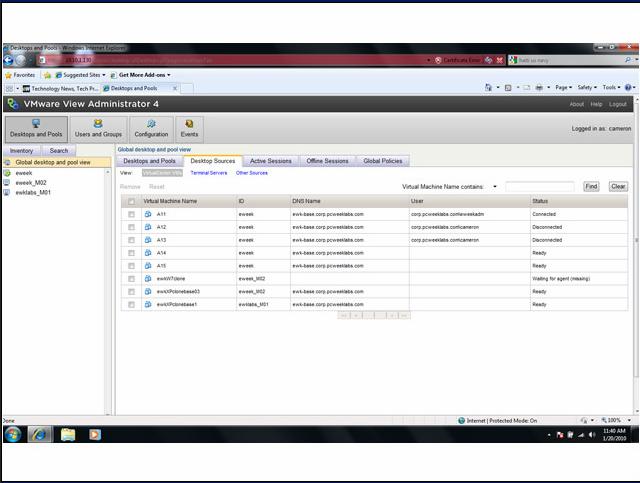This screenshot has height=483, width=640.
Task: Open the quick tabs list dropdown arrow
Action: [x=18, y=89]
